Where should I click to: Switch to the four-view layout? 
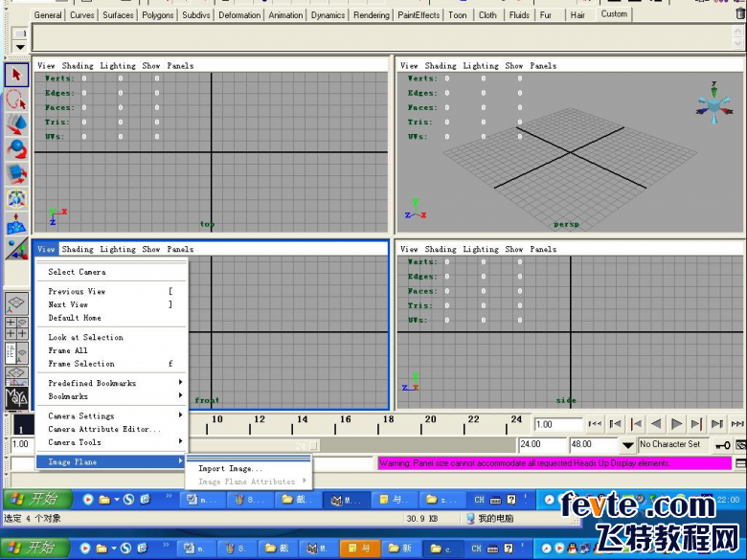[16, 328]
